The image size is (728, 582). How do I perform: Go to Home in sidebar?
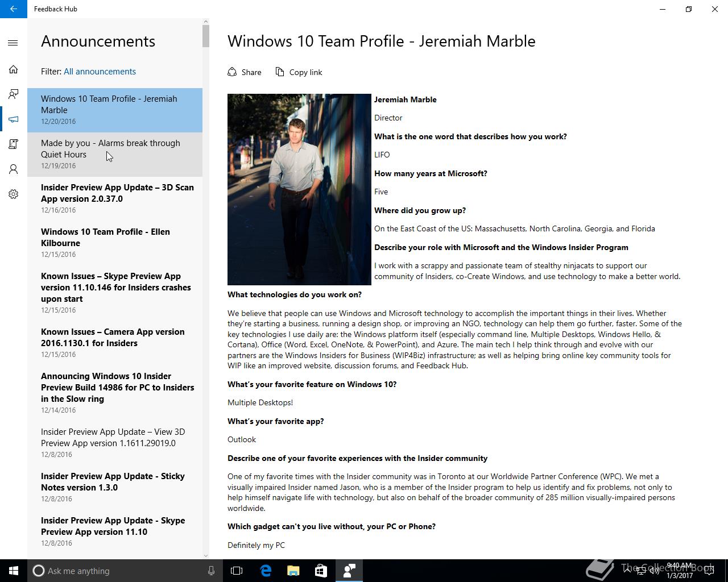click(x=13, y=69)
